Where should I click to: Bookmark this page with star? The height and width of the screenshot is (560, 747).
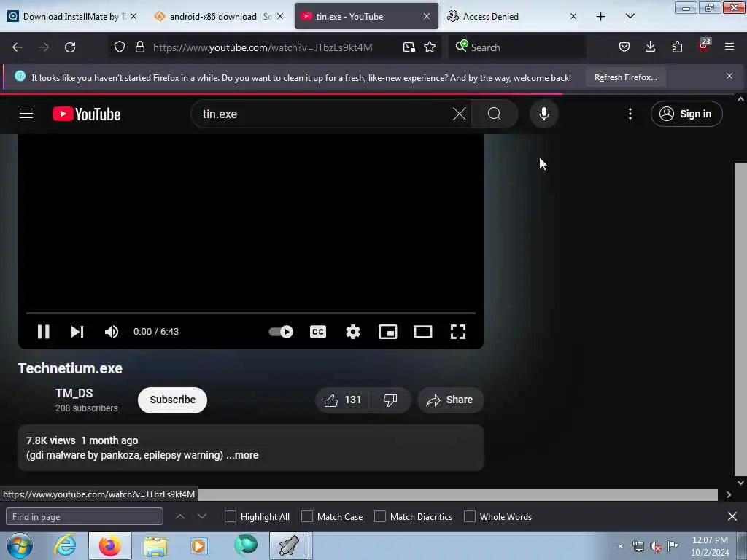point(430,47)
